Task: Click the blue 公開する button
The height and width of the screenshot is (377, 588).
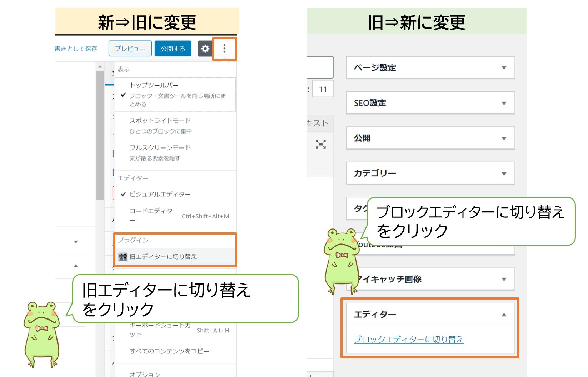Action: pos(173,49)
